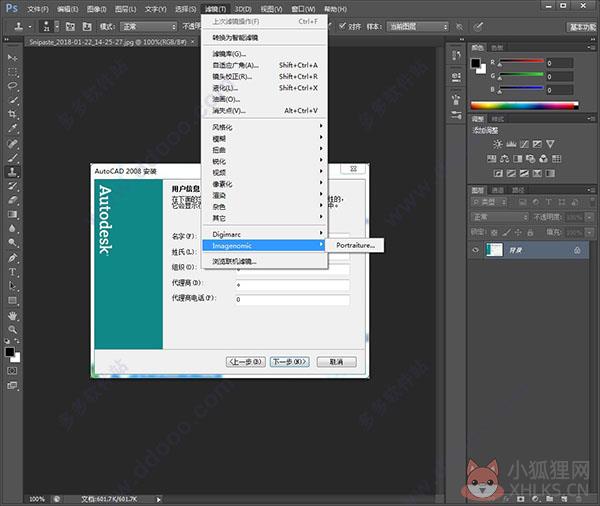Click the 基本功能 workspace button
Image resolution: width=600 pixels, height=506 pixels.
tap(582, 27)
